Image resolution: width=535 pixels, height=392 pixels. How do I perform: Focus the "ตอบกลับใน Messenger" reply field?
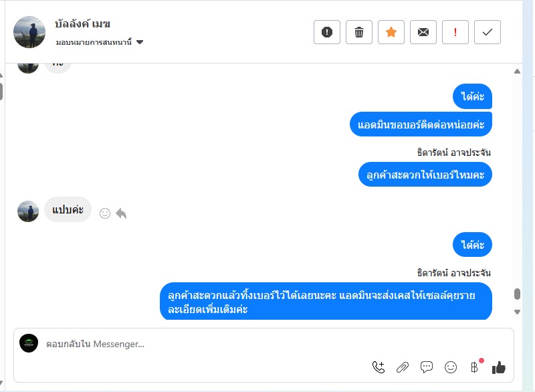pos(201,344)
